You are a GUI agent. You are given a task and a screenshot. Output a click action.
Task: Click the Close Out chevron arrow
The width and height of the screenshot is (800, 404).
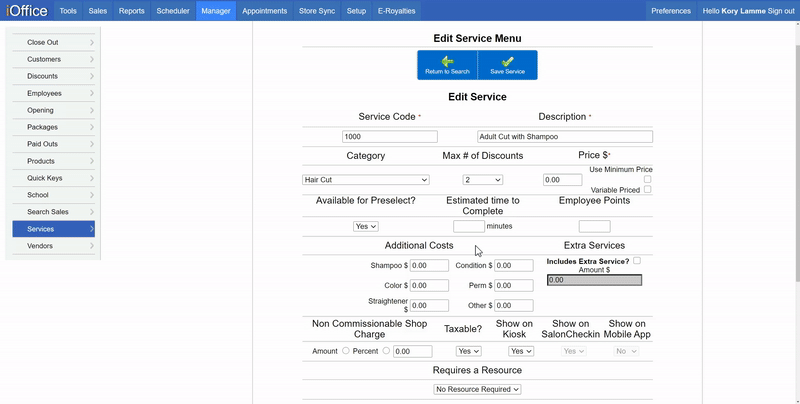[x=92, y=42]
